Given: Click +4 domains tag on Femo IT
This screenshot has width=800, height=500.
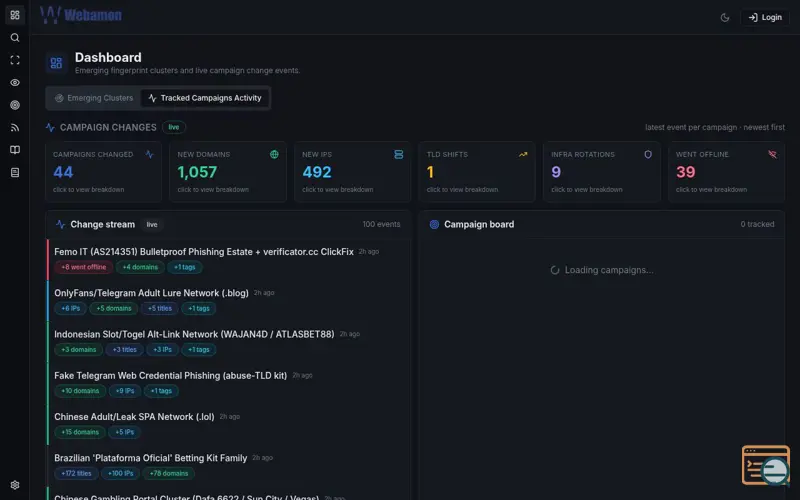Looking at the screenshot, I should pyautogui.click(x=140, y=267).
